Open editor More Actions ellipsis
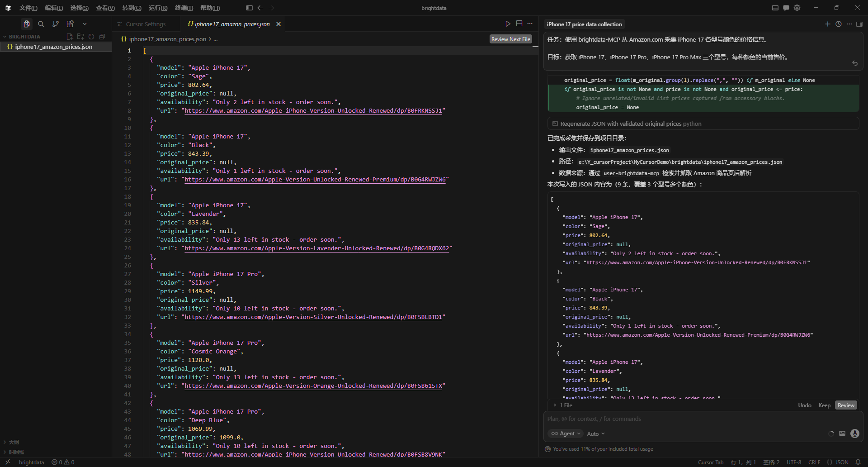Screen dimensions: 868x467 click(530, 24)
